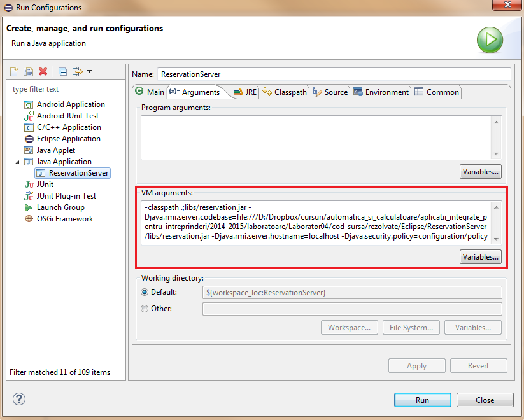
Task: Switch to the Arguments tab
Action: [195, 92]
